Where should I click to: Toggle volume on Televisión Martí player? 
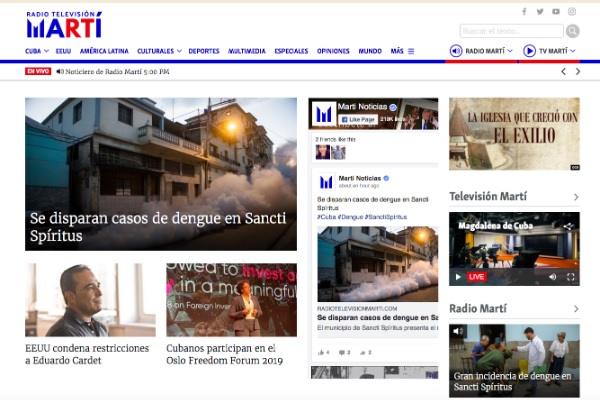[x=553, y=277]
